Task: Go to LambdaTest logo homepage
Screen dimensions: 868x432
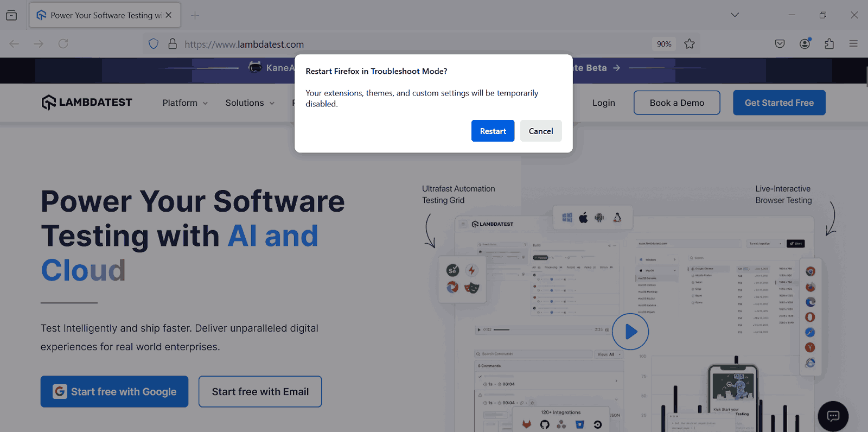Action: click(87, 102)
